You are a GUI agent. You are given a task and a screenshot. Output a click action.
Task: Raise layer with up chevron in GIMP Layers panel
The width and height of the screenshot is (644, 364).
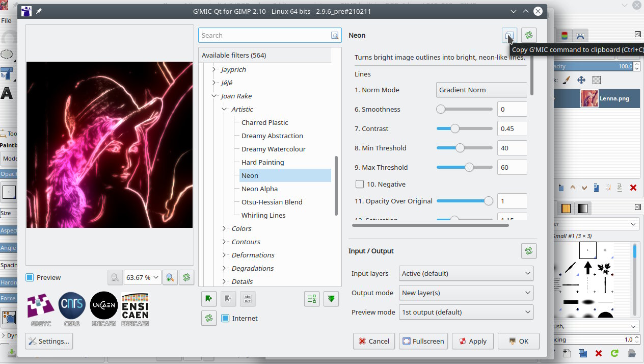pyautogui.click(x=573, y=188)
